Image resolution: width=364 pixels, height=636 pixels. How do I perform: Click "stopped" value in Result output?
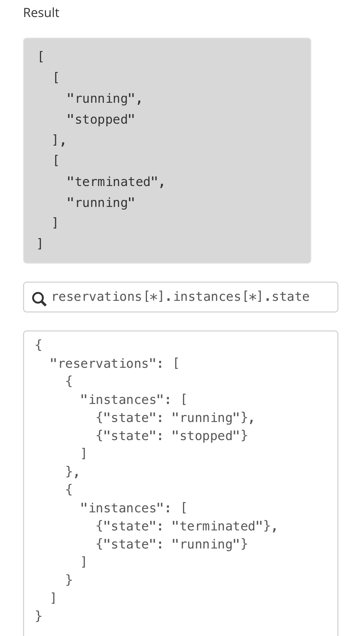(101, 119)
